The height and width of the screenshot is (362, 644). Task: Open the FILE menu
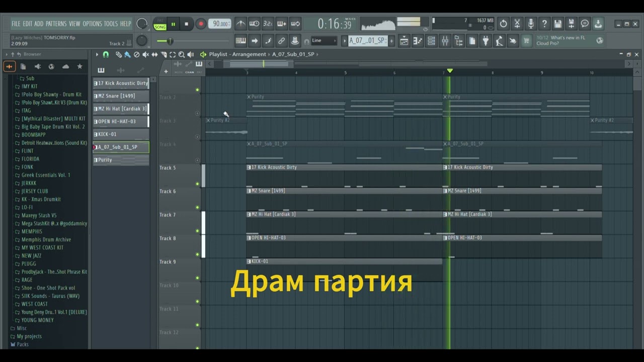point(16,24)
